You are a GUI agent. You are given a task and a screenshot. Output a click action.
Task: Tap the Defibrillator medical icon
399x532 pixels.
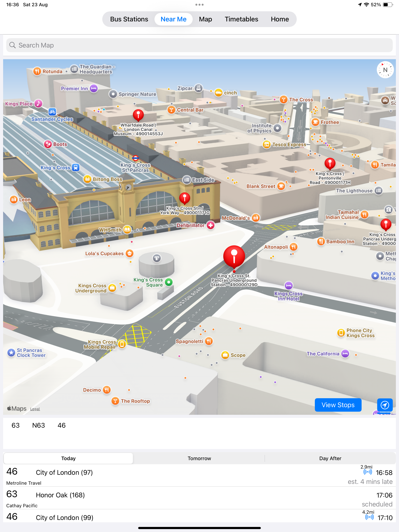click(211, 225)
